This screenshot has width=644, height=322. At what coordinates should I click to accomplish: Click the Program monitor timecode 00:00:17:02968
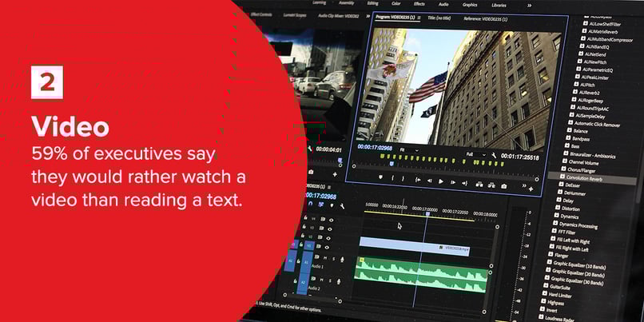375,147
